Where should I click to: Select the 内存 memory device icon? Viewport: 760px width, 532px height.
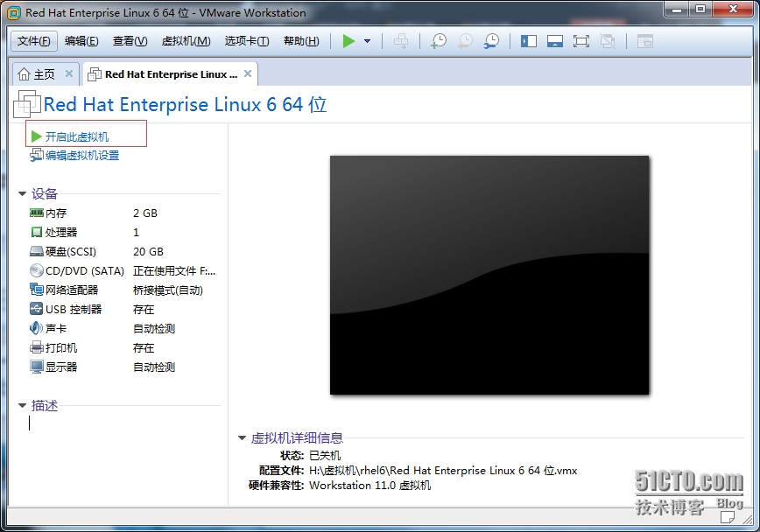coord(37,213)
